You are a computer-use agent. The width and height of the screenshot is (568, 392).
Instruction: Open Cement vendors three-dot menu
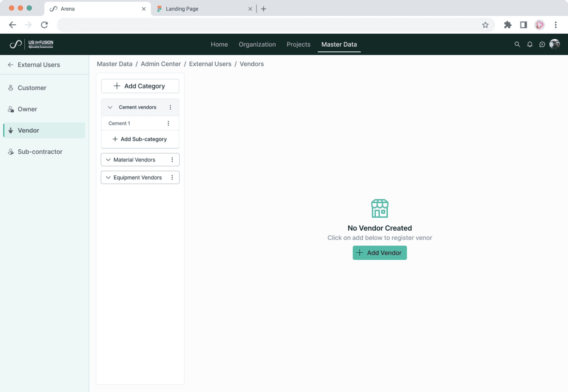pyautogui.click(x=170, y=107)
